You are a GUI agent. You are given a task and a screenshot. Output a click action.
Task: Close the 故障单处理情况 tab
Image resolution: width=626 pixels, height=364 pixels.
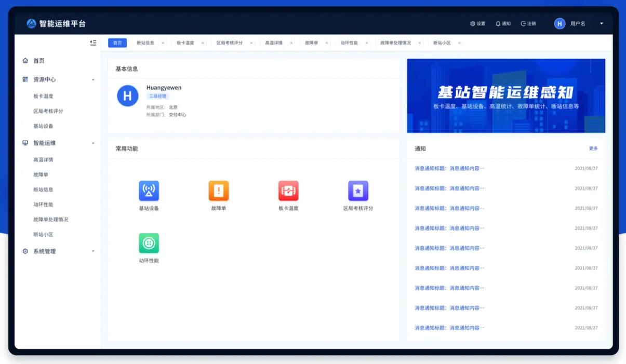pos(419,43)
